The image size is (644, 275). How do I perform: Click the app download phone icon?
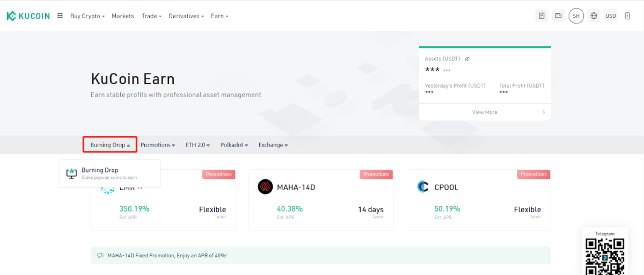pos(627,16)
